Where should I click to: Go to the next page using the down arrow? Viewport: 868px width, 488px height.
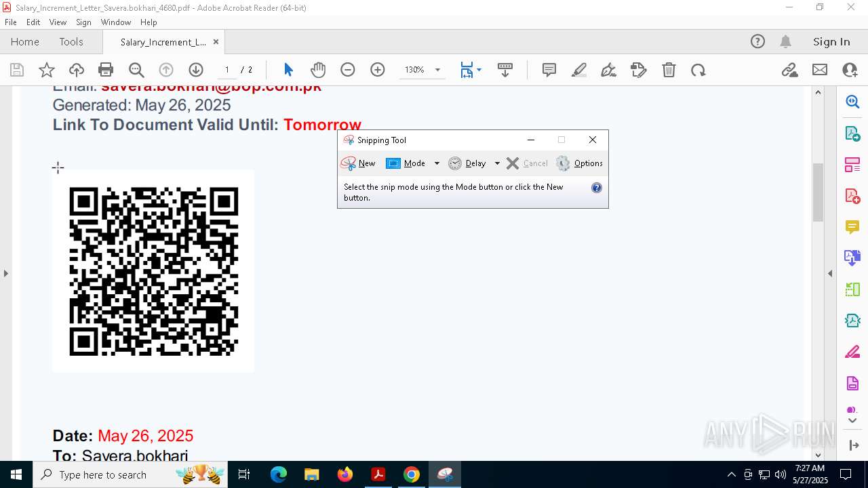[196, 70]
